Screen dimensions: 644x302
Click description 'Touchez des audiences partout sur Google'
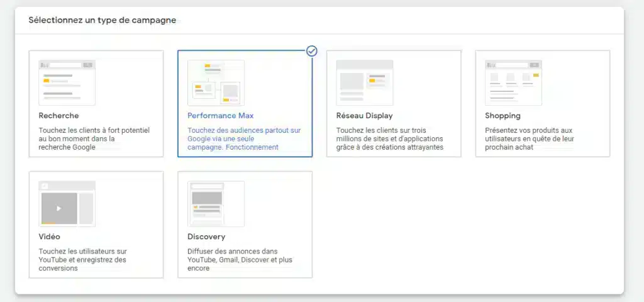pyautogui.click(x=245, y=139)
